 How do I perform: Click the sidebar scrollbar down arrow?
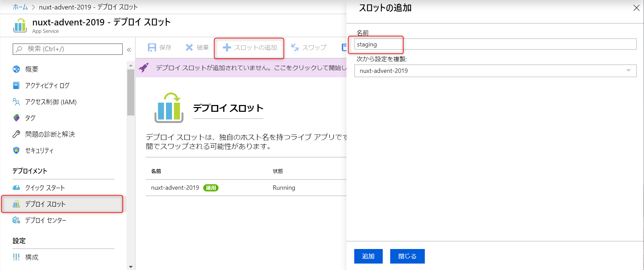(x=131, y=267)
